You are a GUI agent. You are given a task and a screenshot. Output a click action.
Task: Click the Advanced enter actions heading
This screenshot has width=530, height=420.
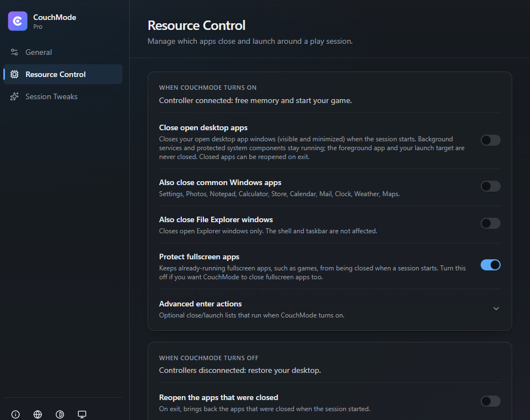point(201,304)
